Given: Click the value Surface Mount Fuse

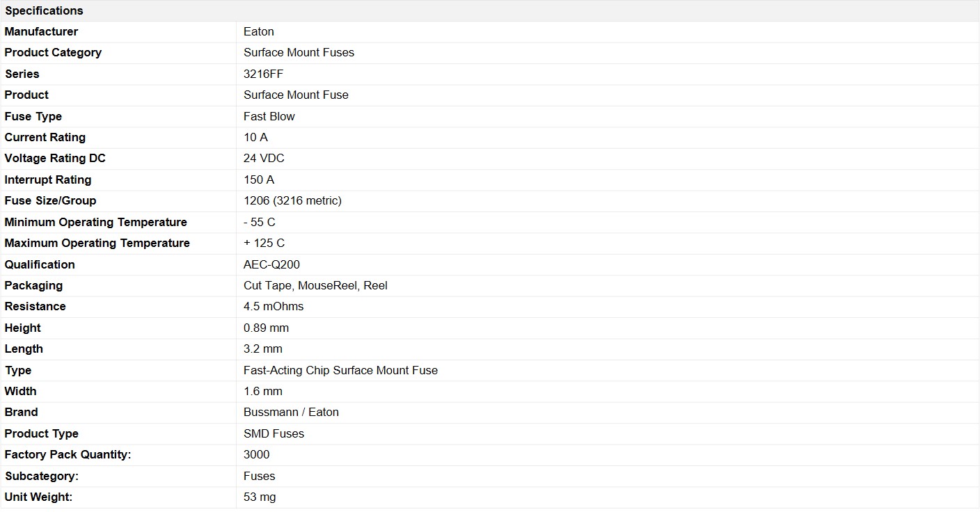Looking at the screenshot, I should tap(296, 95).
